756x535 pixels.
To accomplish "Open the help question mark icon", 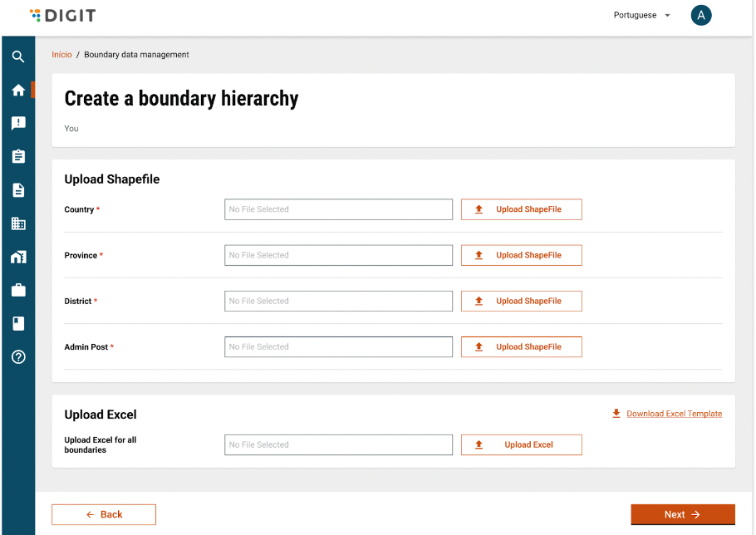I will pyautogui.click(x=18, y=357).
